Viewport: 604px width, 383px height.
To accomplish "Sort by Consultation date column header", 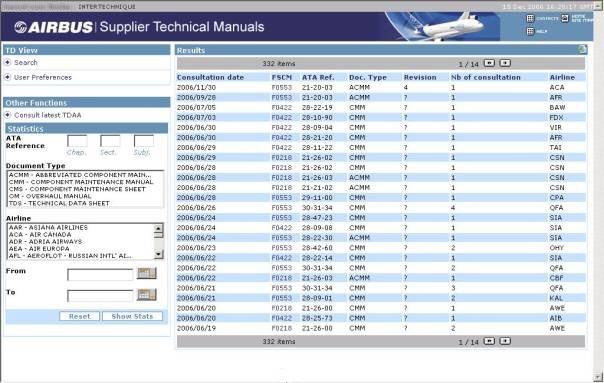I will [210, 77].
